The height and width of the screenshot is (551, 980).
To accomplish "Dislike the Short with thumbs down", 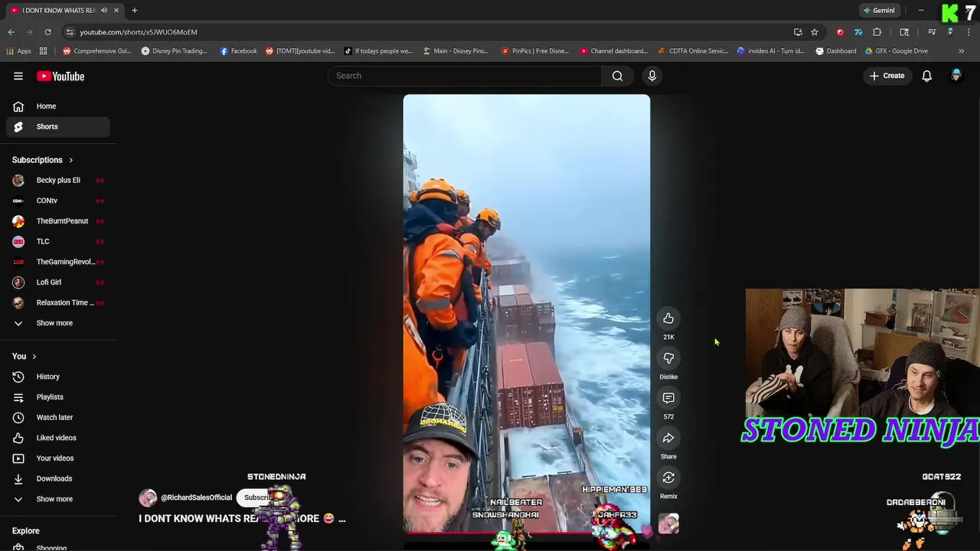I will coord(668,358).
